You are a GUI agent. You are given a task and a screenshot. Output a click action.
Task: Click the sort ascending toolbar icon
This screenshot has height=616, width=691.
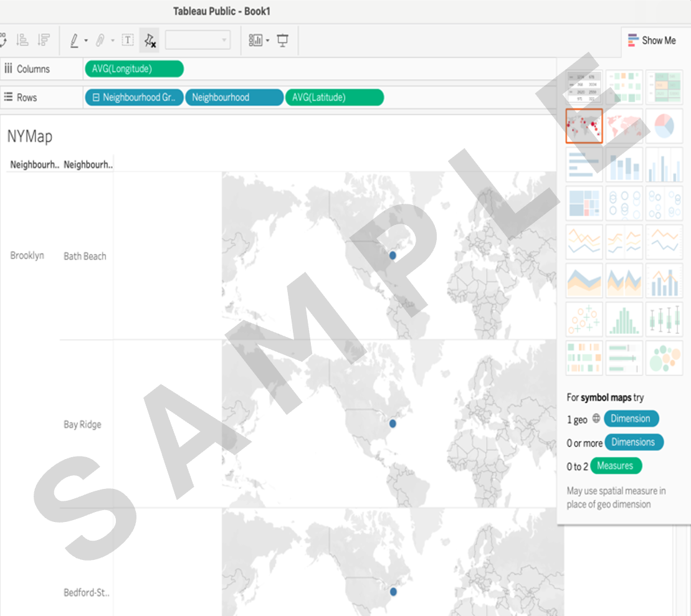pos(22,40)
